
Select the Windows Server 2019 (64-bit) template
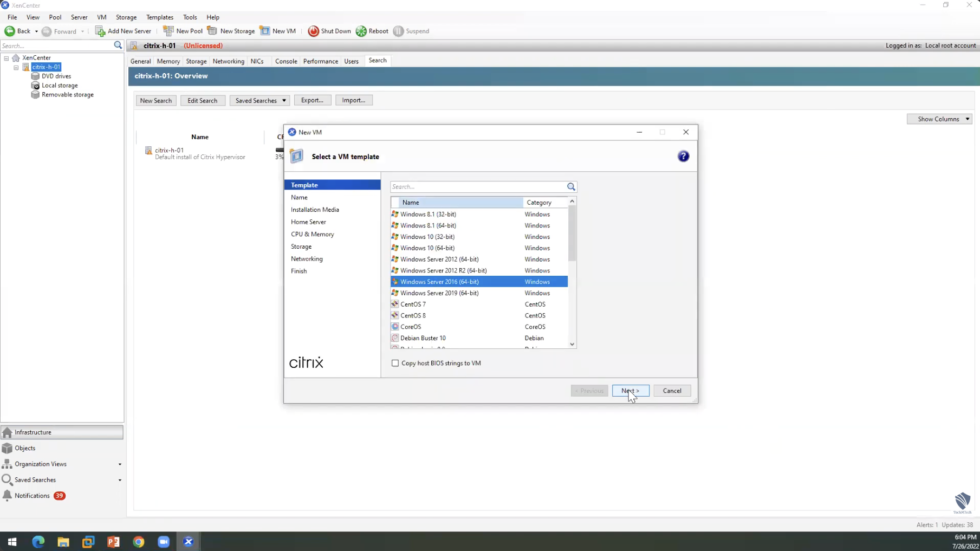coord(479,293)
